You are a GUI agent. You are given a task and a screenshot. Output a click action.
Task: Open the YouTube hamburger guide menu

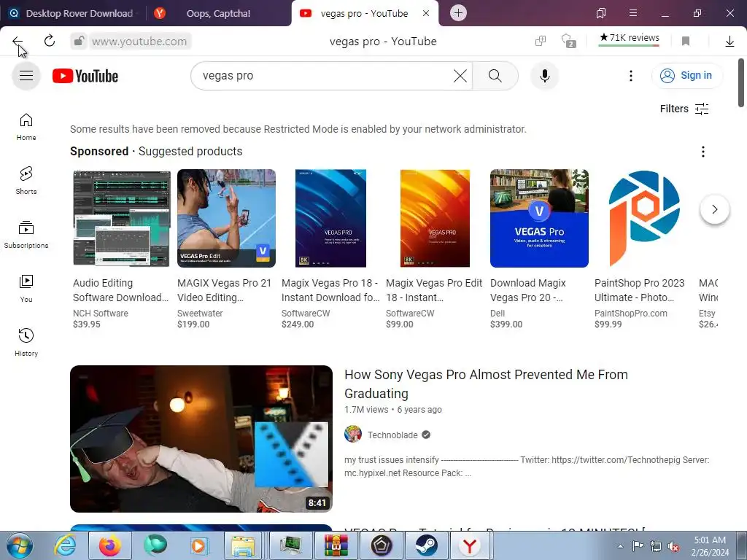(x=26, y=75)
